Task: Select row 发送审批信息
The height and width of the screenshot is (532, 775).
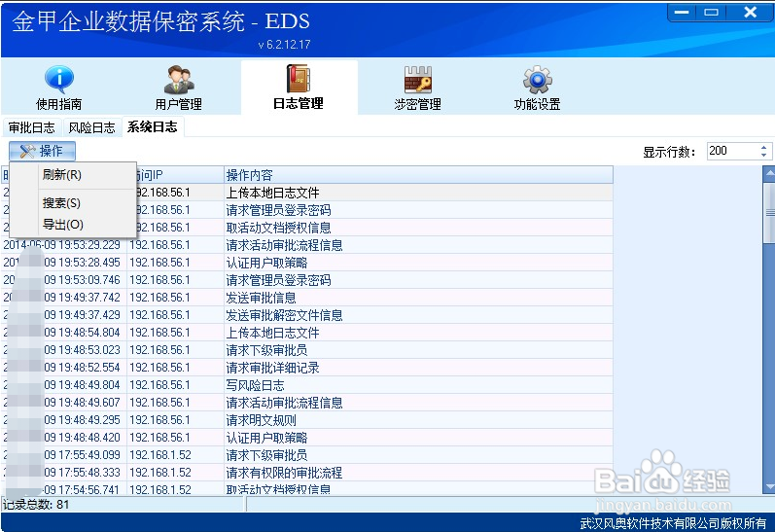Action: pos(307,298)
